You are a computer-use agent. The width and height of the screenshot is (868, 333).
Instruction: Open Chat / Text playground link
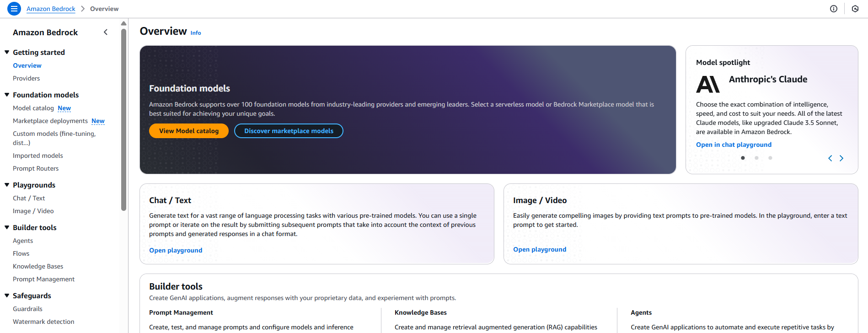click(x=176, y=250)
